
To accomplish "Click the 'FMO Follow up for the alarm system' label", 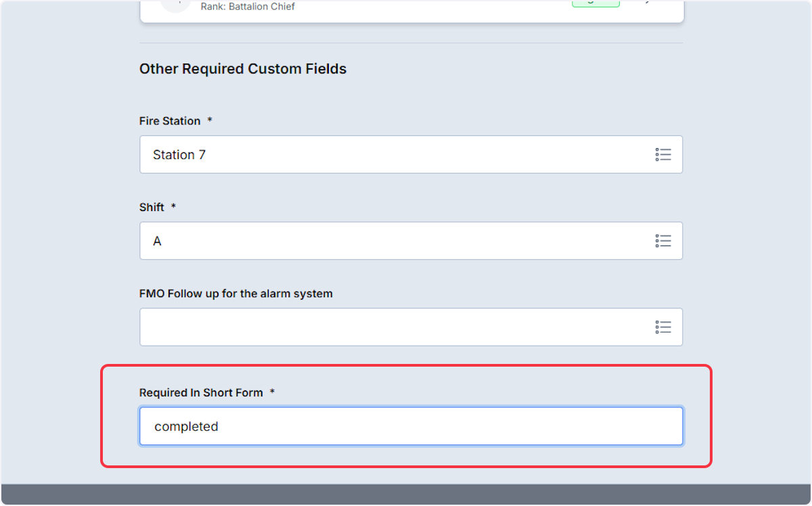I will (x=236, y=294).
